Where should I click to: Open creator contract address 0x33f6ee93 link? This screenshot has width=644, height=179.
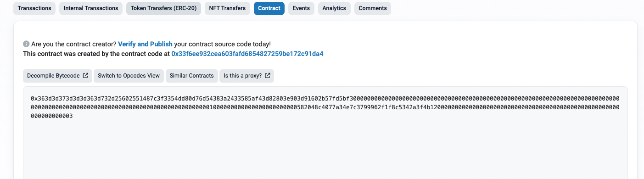(247, 54)
